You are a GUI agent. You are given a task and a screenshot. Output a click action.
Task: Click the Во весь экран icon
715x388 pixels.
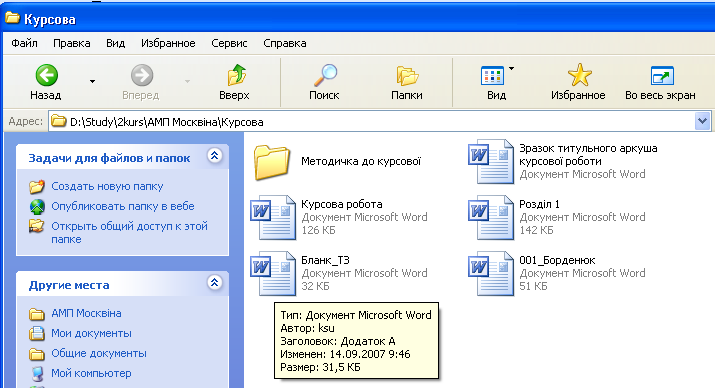coord(662,76)
